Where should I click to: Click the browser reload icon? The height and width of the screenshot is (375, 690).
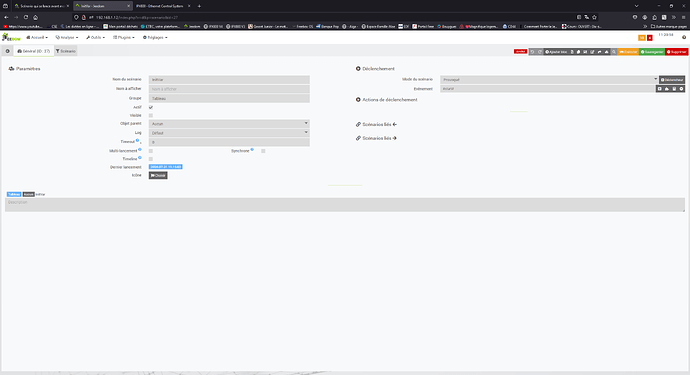coord(26,17)
